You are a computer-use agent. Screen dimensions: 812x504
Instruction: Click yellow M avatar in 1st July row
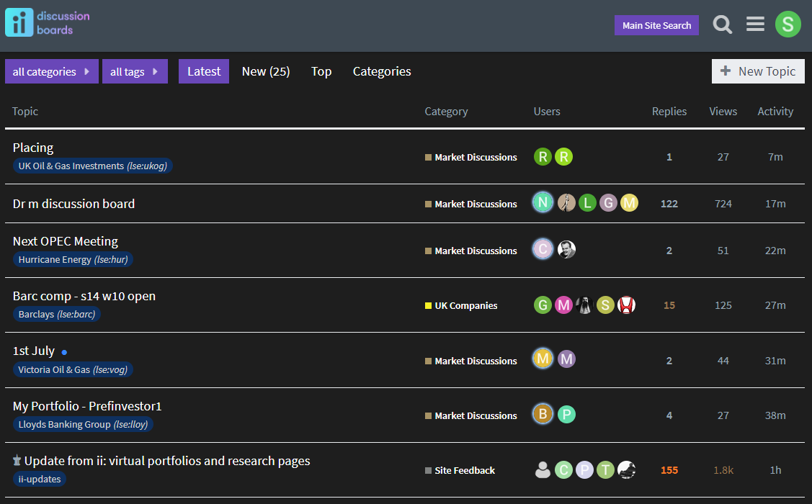543,359
